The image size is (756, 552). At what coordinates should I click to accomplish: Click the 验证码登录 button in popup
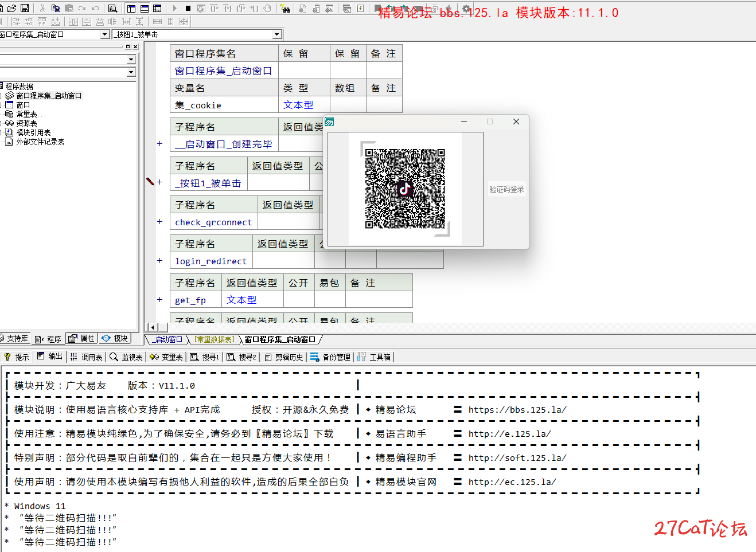(x=506, y=189)
